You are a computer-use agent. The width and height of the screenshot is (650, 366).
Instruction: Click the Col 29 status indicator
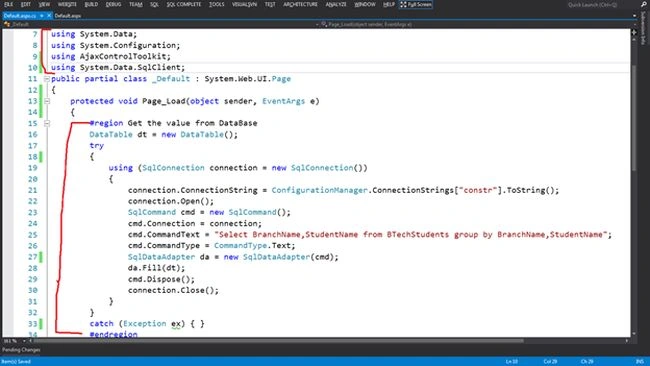(550, 361)
